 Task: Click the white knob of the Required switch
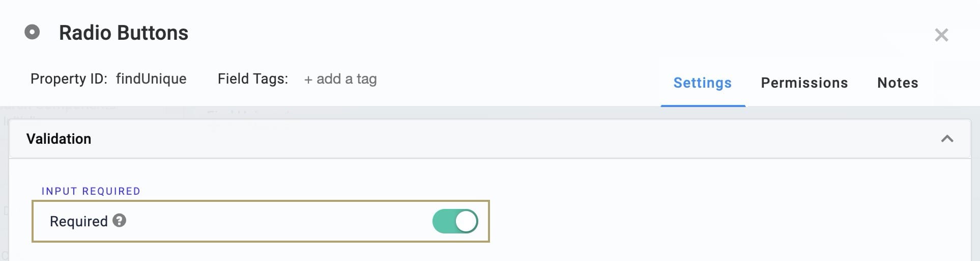point(466,221)
